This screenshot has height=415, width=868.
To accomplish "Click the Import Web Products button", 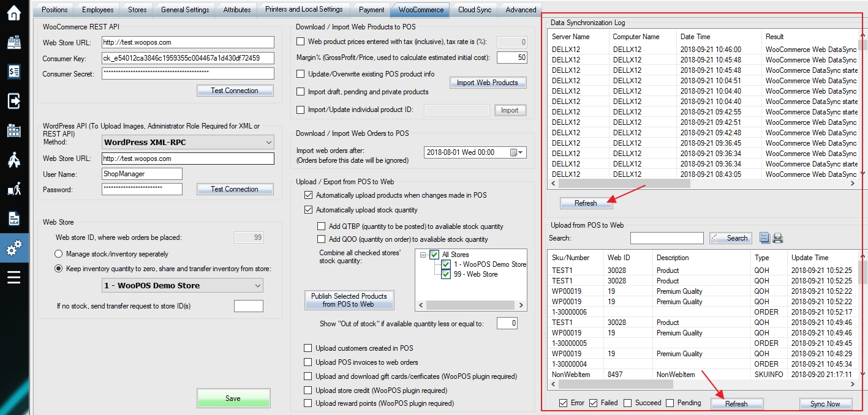I will coord(488,83).
